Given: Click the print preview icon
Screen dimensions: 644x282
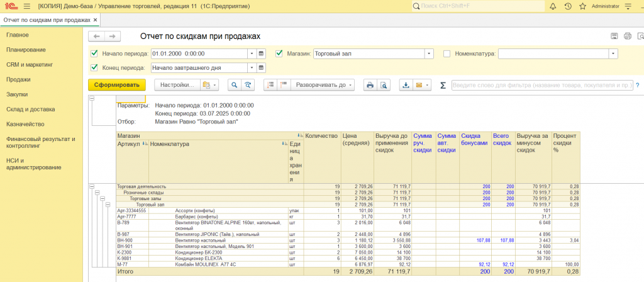Looking at the screenshot, I should tap(383, 85).
